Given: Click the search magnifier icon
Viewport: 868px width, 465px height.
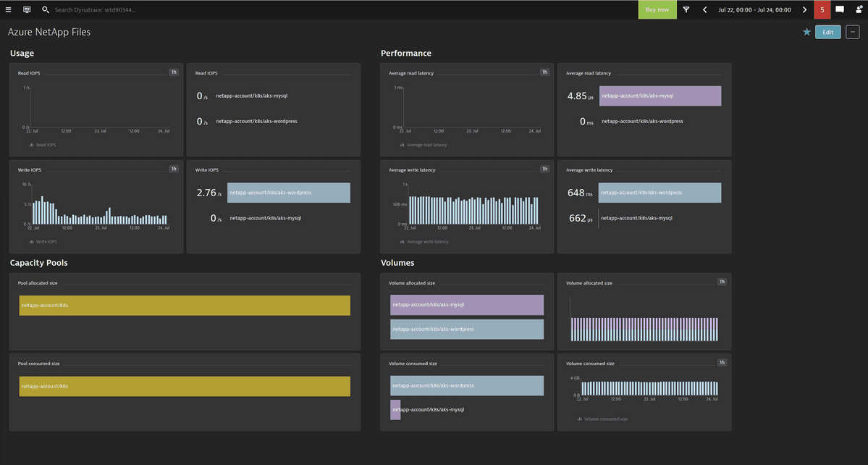Looking at the screenshot, I should 46,9.
